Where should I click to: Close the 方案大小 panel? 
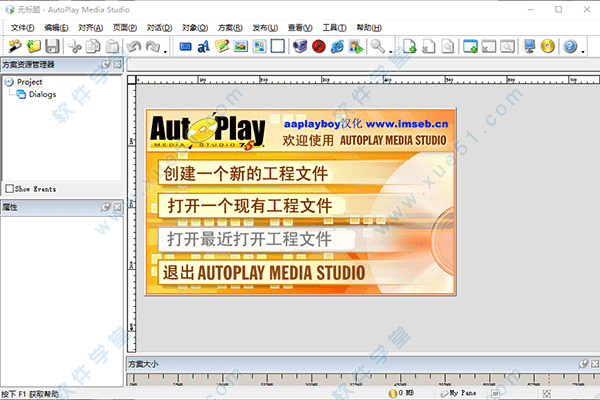pos(595,364)
